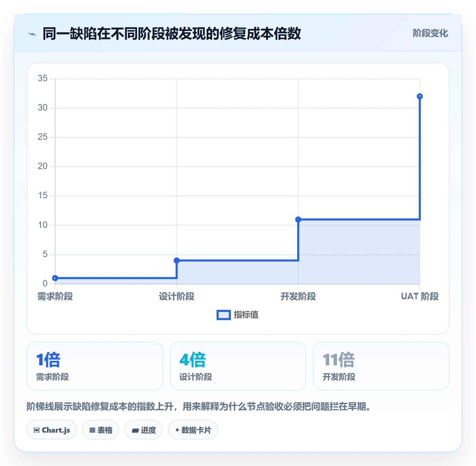Select the chart data point above 需求阶段
Screen dimensions: 476x466
55,278
